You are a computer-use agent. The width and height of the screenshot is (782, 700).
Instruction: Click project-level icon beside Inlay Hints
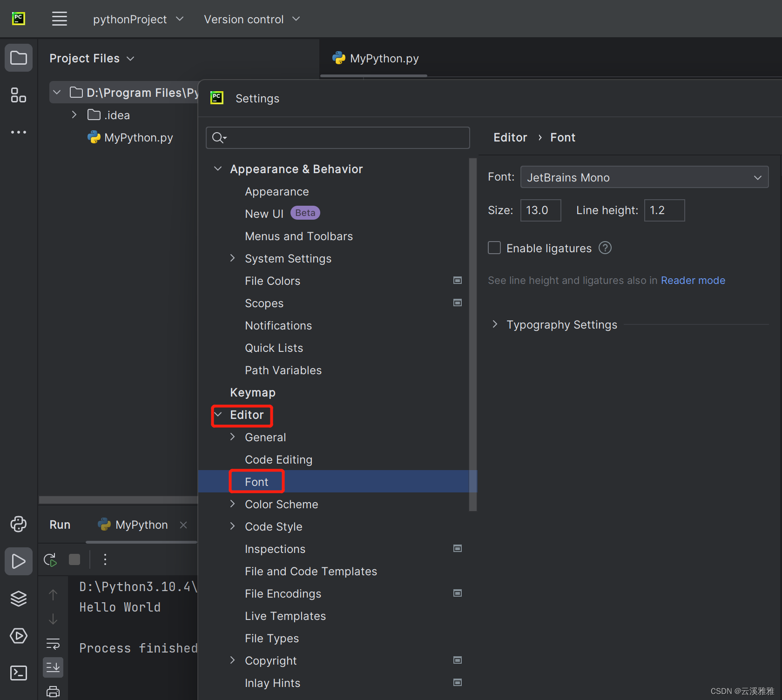458,682
